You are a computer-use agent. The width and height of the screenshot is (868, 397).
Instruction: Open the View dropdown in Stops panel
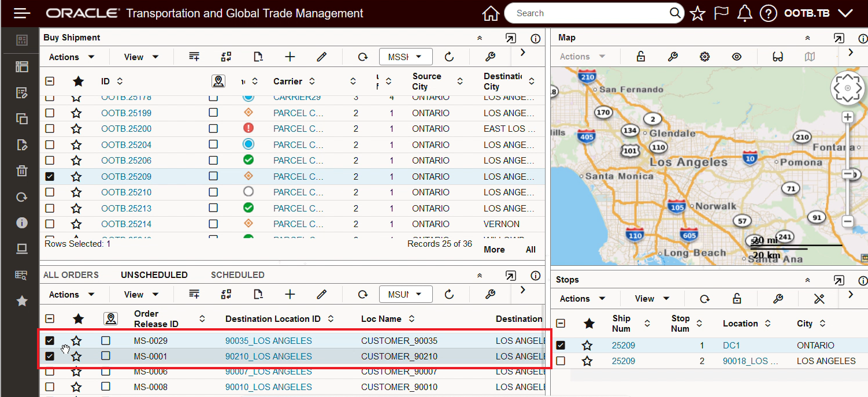point(651,299)
